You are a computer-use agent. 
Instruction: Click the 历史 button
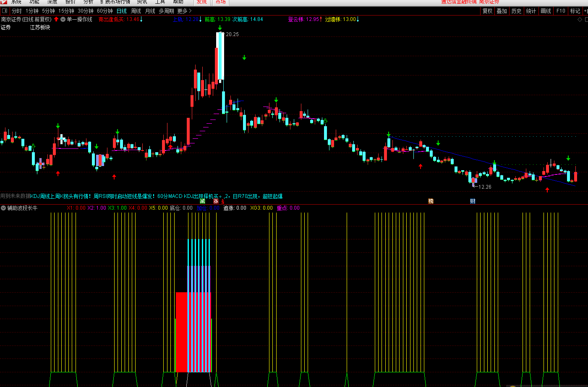click(516, 11)
